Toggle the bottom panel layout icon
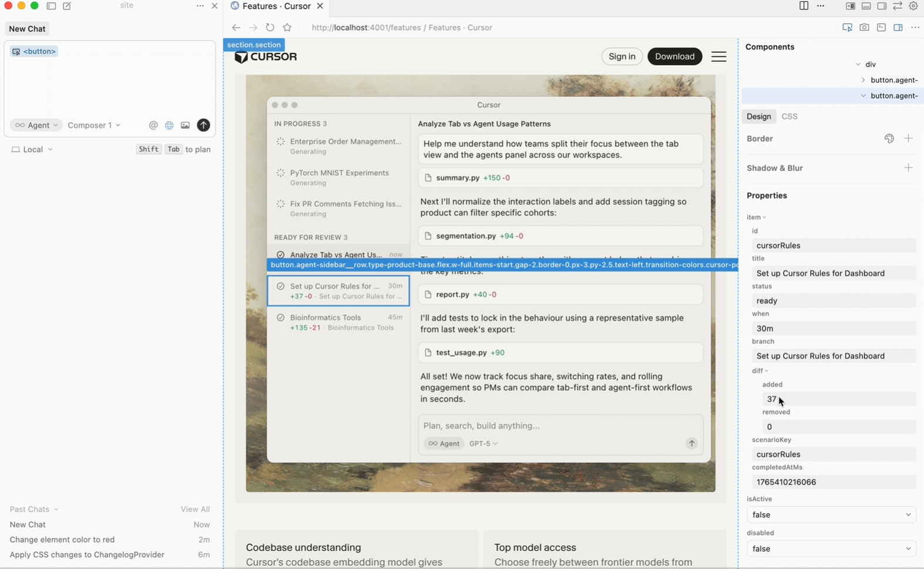The image size is (924, 569). point(866,6)
